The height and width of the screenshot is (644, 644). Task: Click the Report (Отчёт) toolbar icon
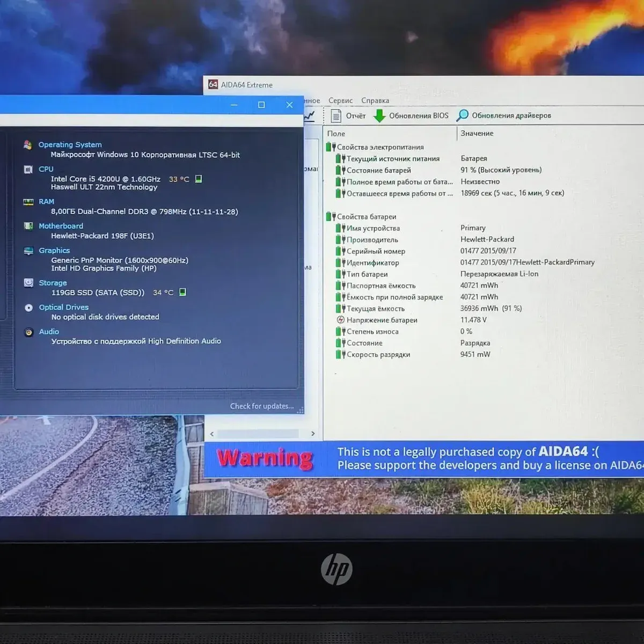(336, 115)
